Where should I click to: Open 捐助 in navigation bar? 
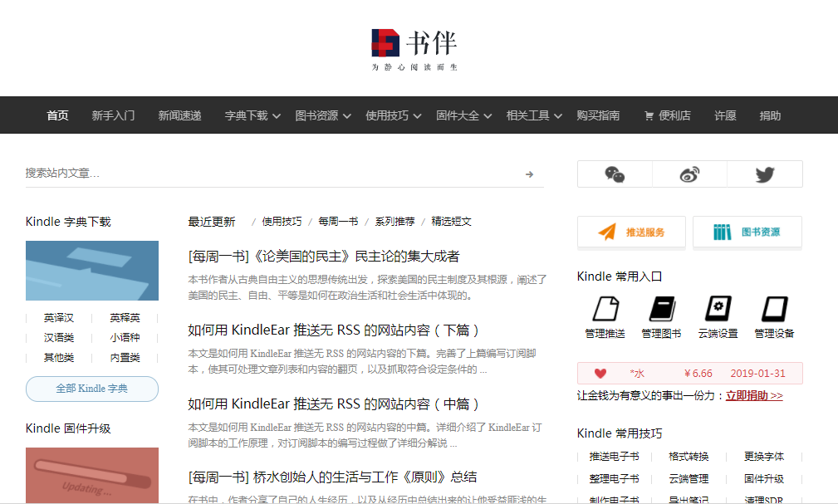coord(770,115)
